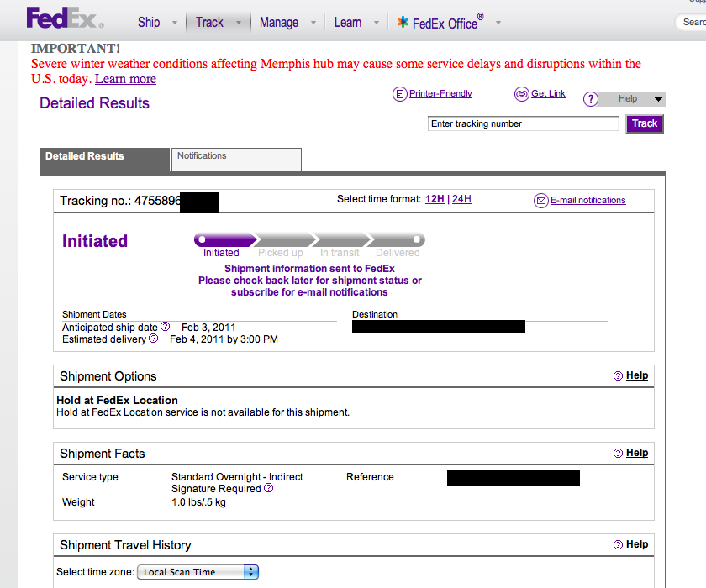This screenshot has width=706, height=588.
Task: Click Help link in Shipment Facts
Action: click(x=637, y=453)
